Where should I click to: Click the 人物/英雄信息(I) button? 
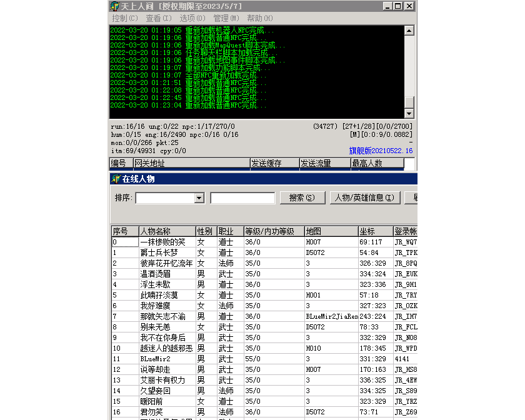click(x=364, y=197)
